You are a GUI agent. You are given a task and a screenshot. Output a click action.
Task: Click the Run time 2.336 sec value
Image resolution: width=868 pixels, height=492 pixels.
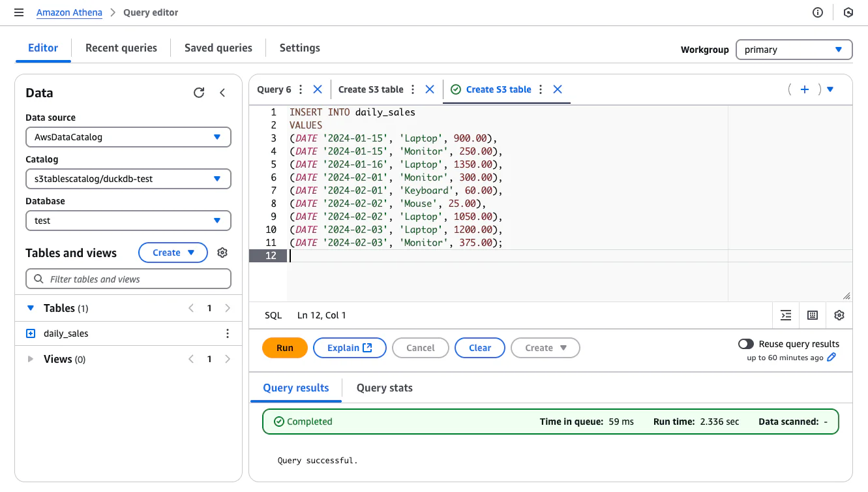[720, 422]
